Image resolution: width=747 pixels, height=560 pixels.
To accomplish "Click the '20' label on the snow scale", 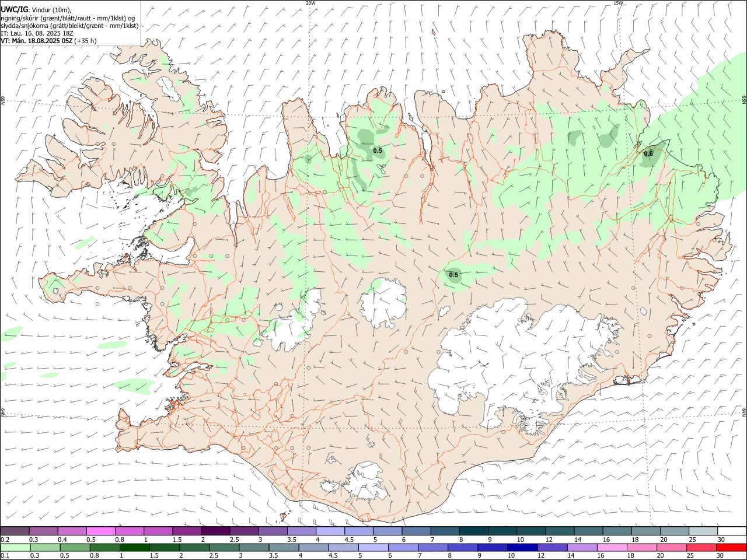I will pyautogui.click(x=664, y=540).
